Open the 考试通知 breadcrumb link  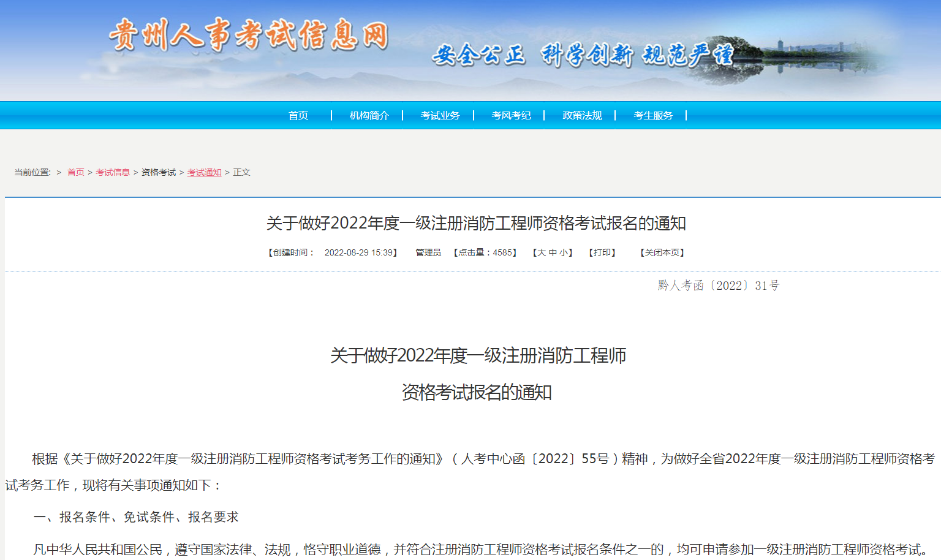[204, 172]
